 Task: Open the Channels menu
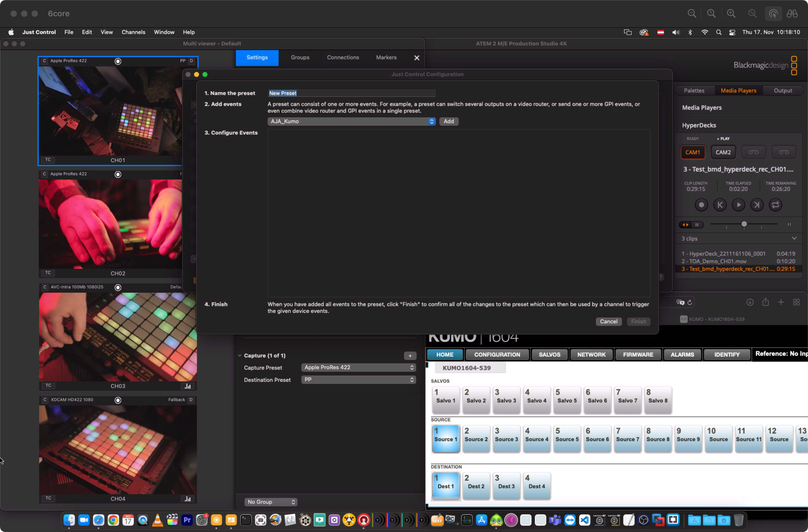pyautogui.click(x=133, y=32)
